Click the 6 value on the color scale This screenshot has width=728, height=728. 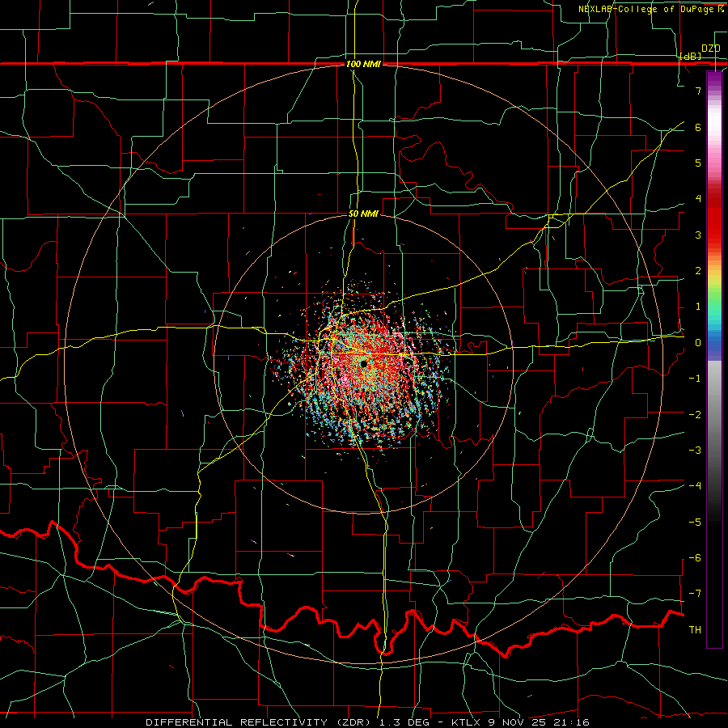click(698, 127)
